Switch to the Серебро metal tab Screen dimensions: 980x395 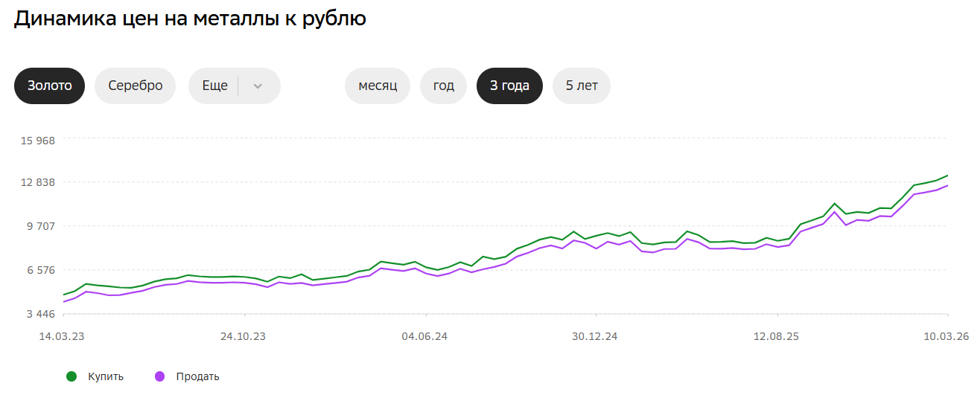click(135, 86)
